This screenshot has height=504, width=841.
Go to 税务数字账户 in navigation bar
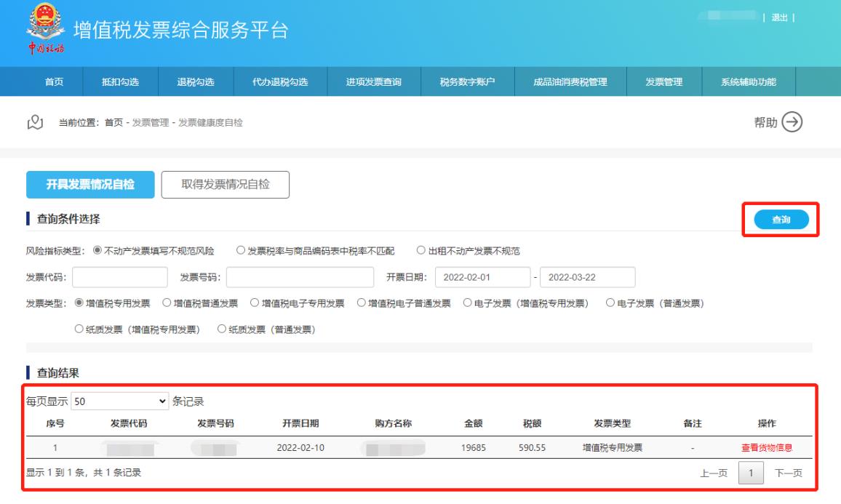[467, 81]
